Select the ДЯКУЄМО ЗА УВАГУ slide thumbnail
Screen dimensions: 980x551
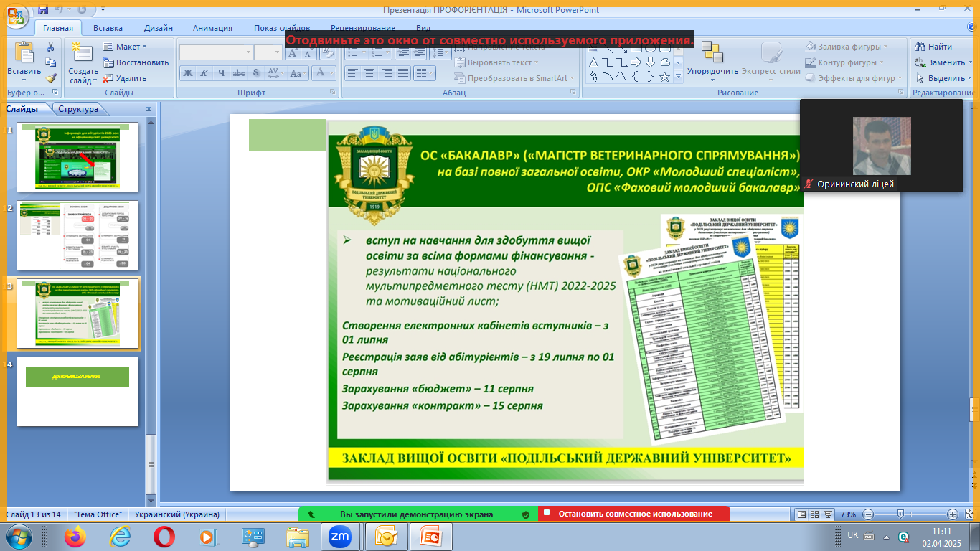pyautogui.click(x=77, y=391)
